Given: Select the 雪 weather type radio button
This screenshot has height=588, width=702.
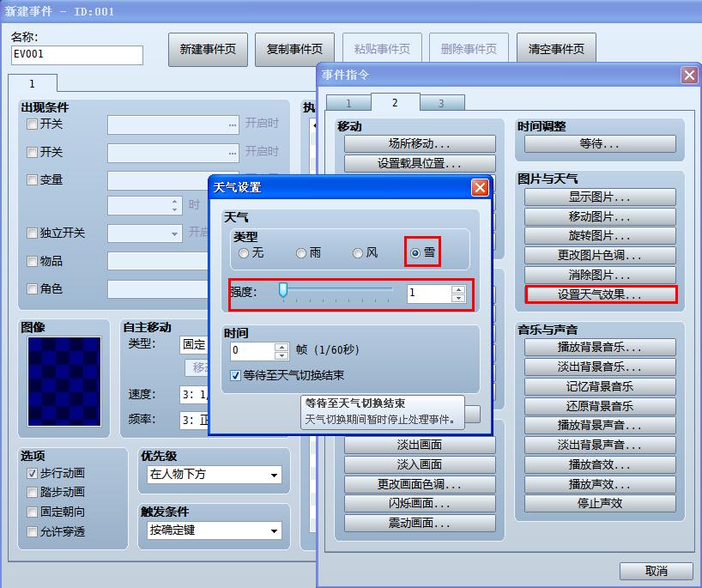Looking at the screenshot, I should 415,253.
